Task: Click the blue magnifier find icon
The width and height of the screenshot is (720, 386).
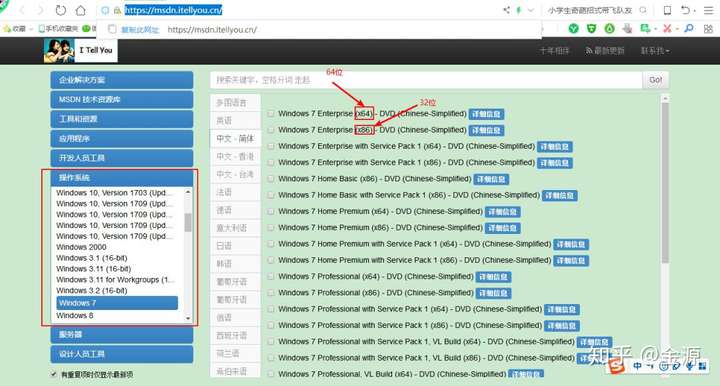Action: point(689,28)
